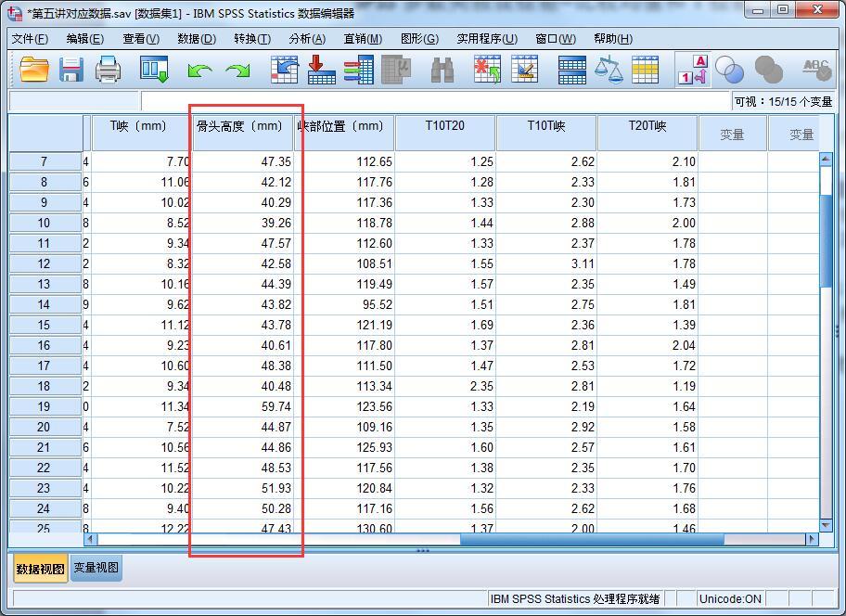Screen dimensions: 846x616
Task: Open the 图形(G) menu
Action: coord(419,39)
